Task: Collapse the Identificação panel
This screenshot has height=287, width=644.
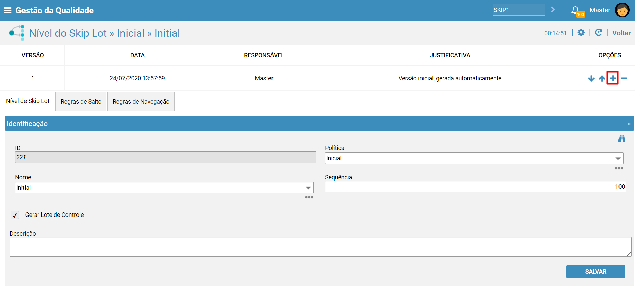Action: (629, 124)
